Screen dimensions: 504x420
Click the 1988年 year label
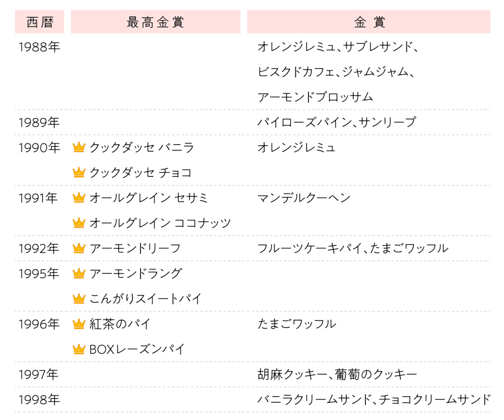tap(39, 47)
